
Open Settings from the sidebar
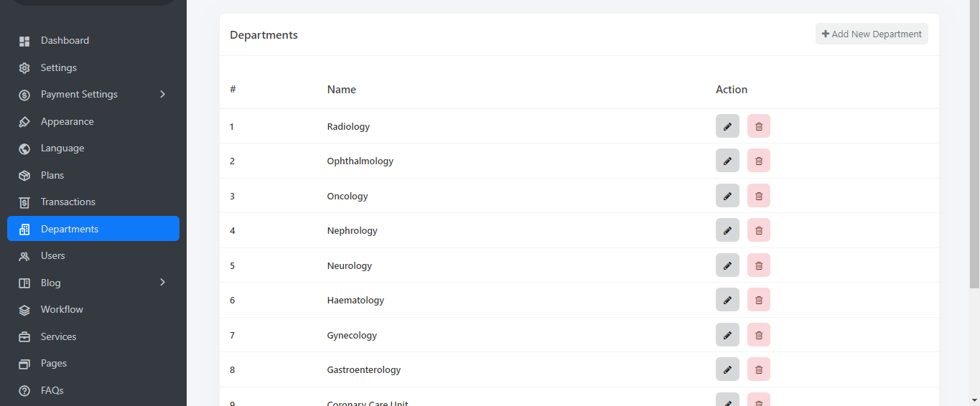coord(58,67)
